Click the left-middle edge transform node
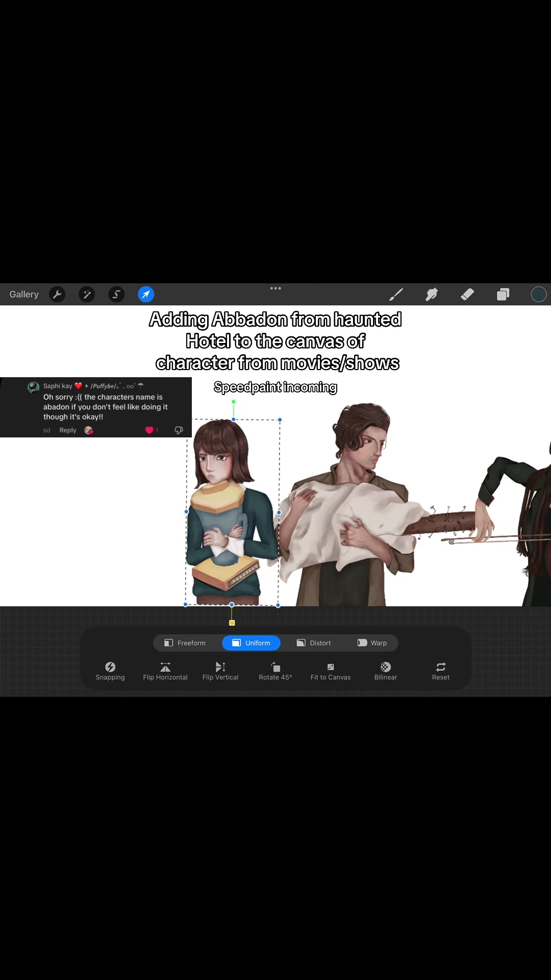 186,511
